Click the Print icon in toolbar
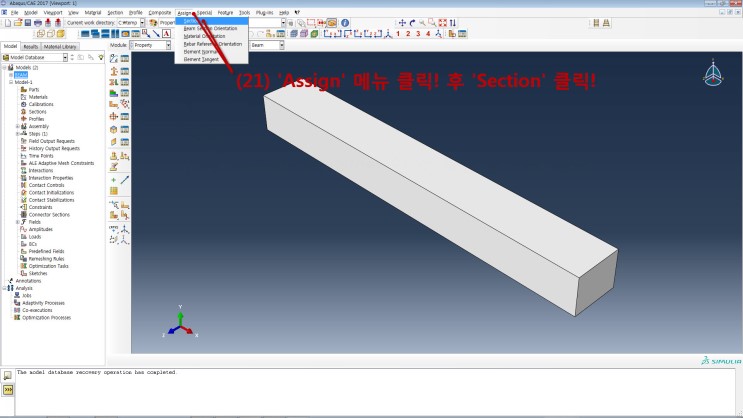The image size is (743, 418). [x=37, y=23]
